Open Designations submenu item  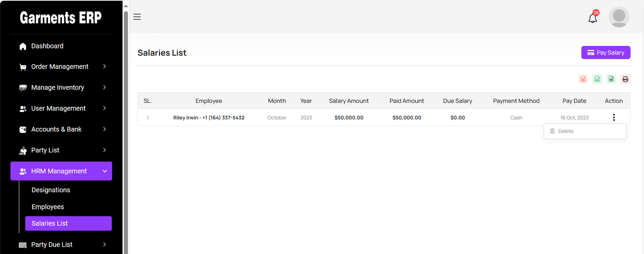[51, 190]
